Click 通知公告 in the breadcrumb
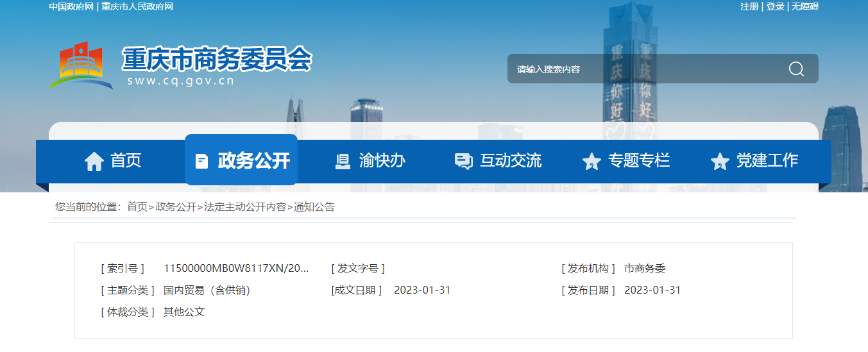The width and height of the screenshot is (868, 352). point(314,207)
